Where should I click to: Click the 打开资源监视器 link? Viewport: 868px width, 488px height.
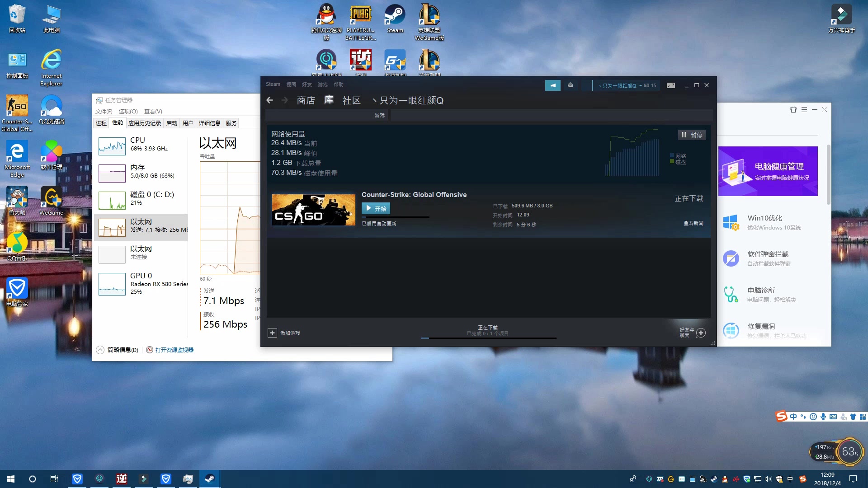point(175,350)
